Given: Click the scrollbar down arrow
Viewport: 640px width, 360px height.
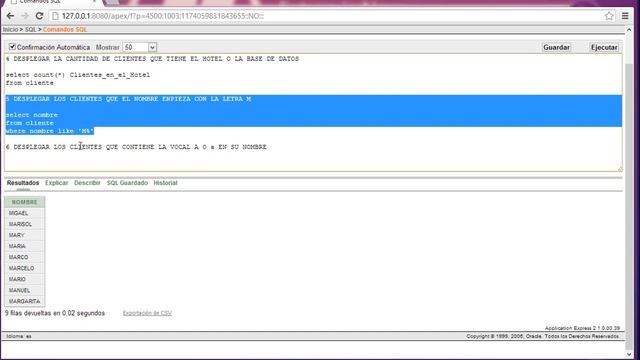Looking at the screenshot, I should pyautogui.click(x=629, y=354).
